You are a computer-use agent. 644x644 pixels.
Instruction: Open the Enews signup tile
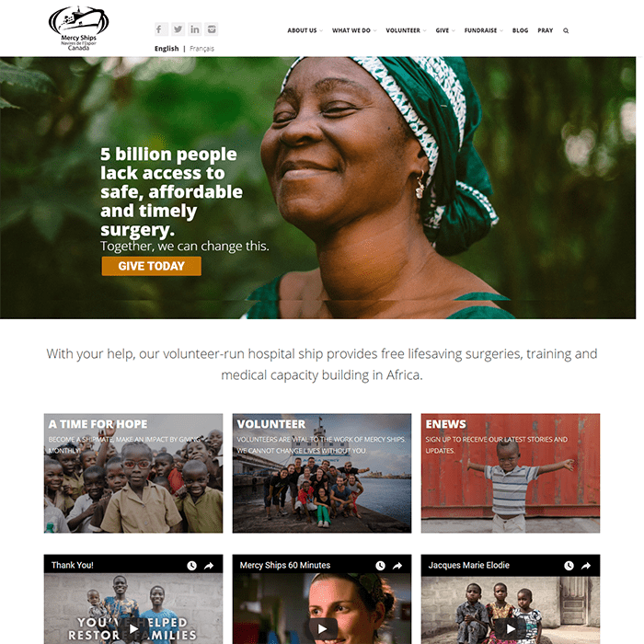click(x=511, y=473)
